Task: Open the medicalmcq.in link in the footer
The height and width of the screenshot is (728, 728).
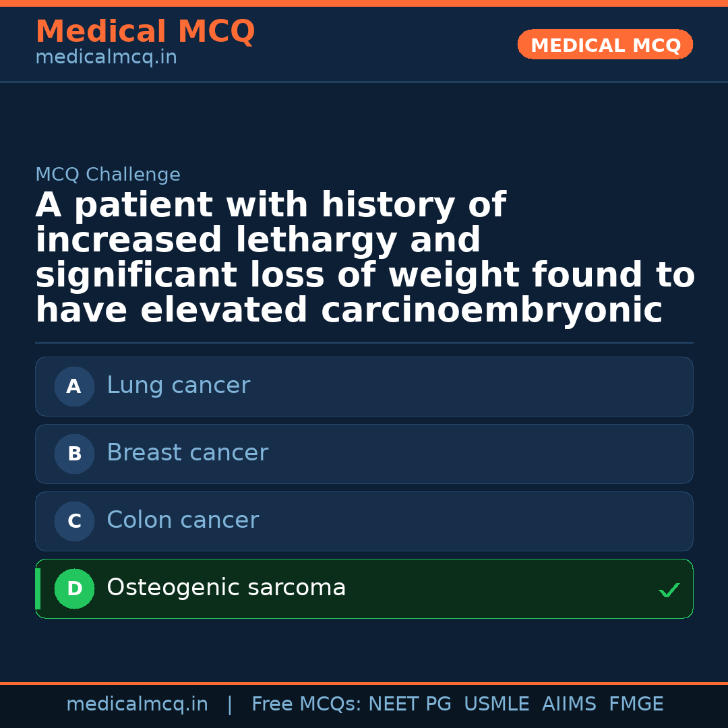Action: (x=138, y=703)
